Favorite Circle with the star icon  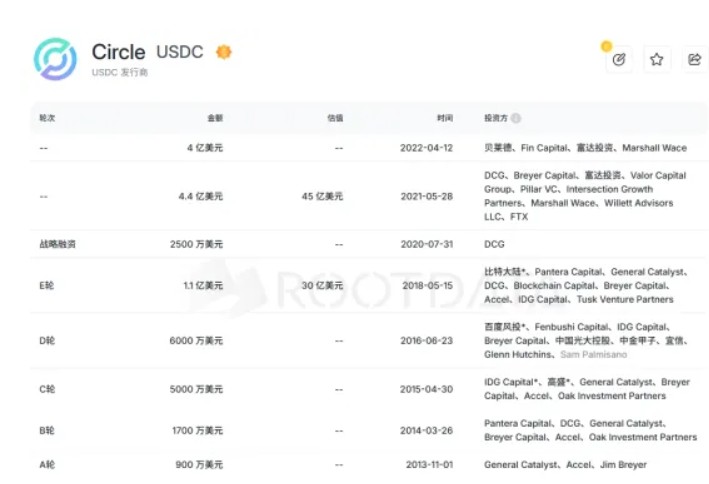[657, 59]
